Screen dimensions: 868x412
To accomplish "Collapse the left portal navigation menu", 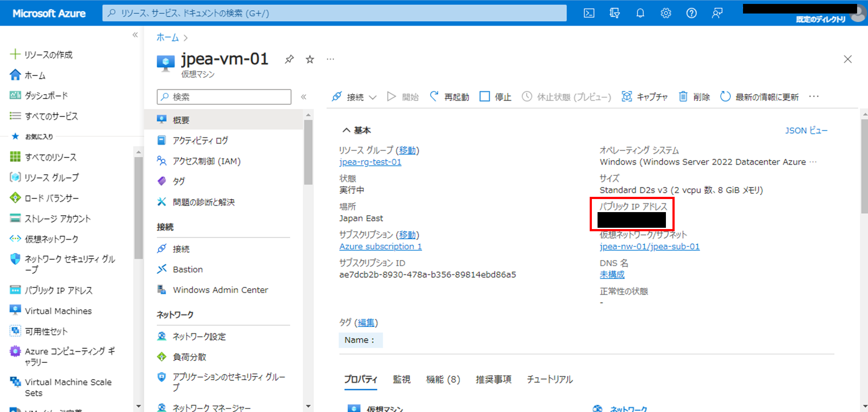I will [x=135, y=35].
